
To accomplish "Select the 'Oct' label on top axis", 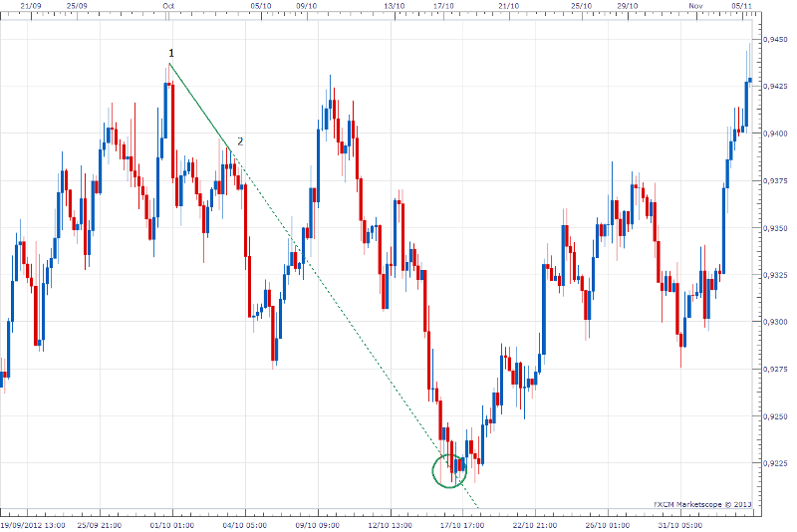I will pyautogui.click(x=168, y=6).
